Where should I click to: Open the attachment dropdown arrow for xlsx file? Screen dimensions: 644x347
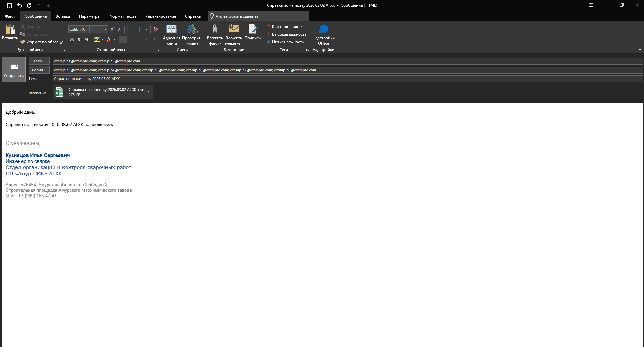(x=148, y=92)
